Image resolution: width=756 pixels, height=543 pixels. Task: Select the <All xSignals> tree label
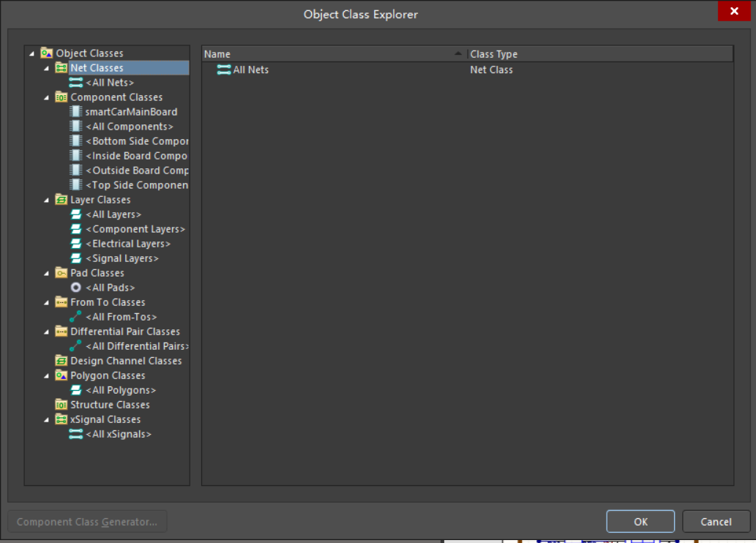118,434
